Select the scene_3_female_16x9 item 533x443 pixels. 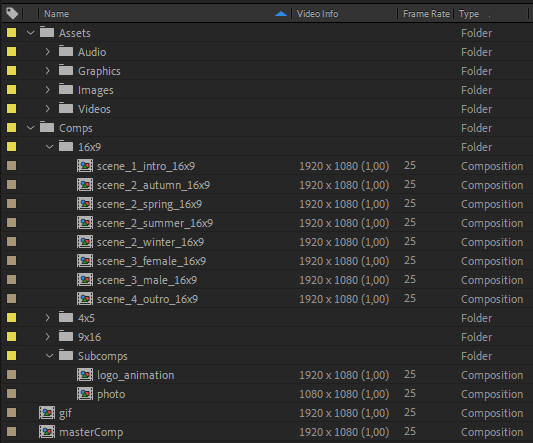pyautogui.click(x=151, y=261)
